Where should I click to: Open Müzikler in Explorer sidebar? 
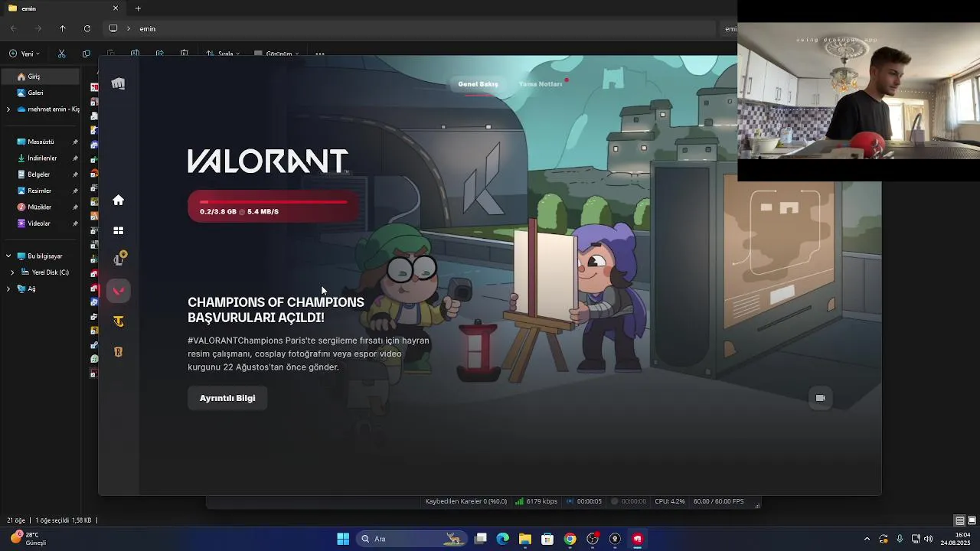[x=40, y=207]
